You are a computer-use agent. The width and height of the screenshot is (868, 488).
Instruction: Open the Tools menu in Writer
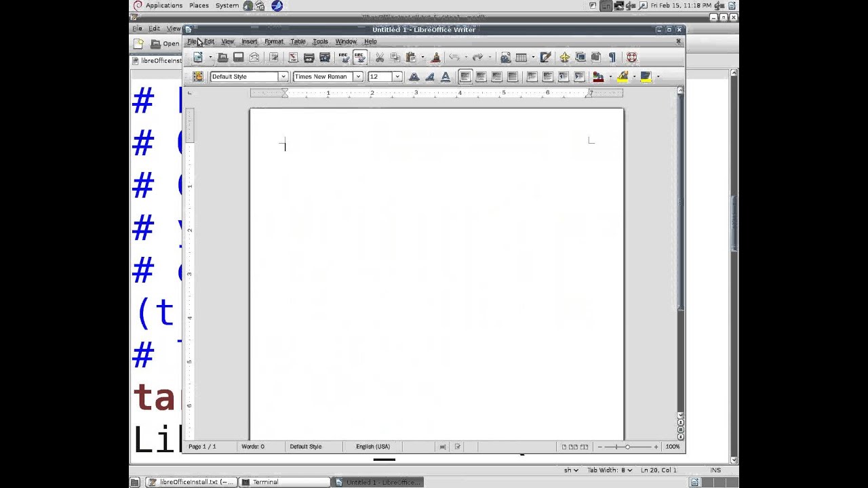click(320, 41)
